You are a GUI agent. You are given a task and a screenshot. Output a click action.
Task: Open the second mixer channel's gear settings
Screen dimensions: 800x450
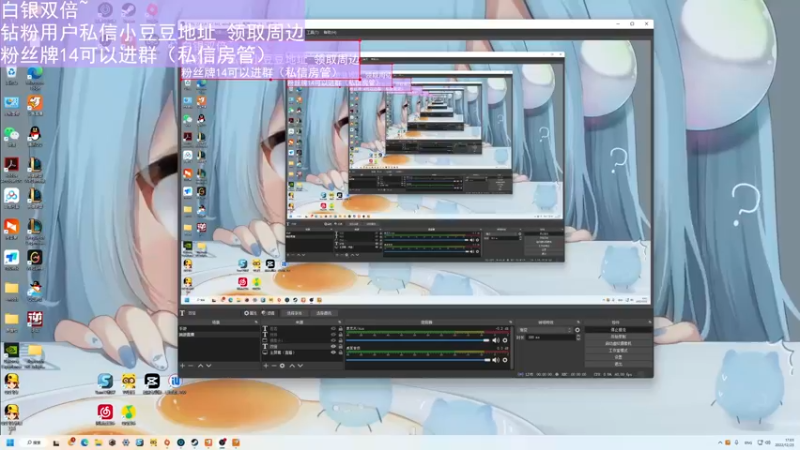pyautogui.click(x=505, y=360)
